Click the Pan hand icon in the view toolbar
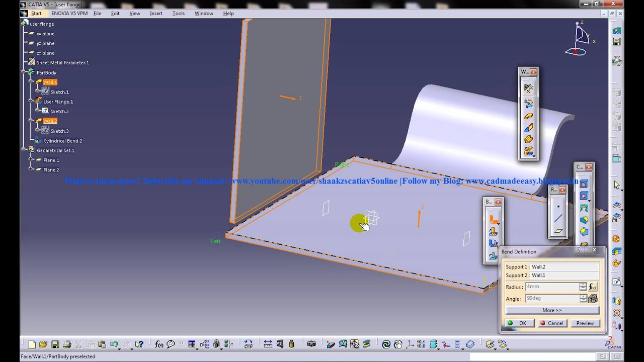 [x=398, y=344]
